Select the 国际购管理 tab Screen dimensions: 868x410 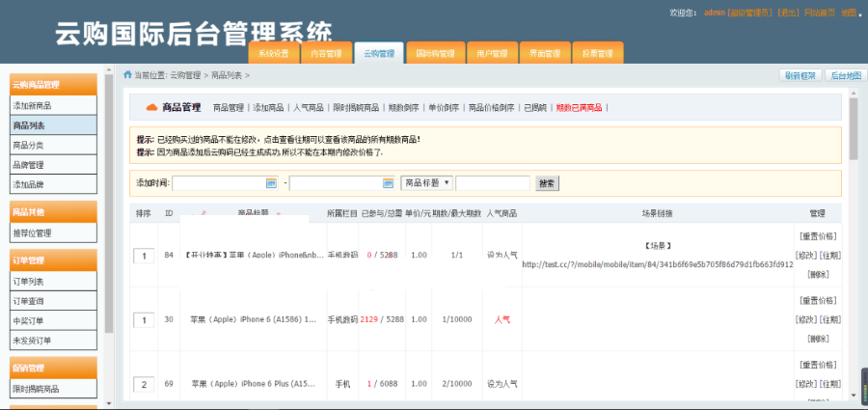433,54
